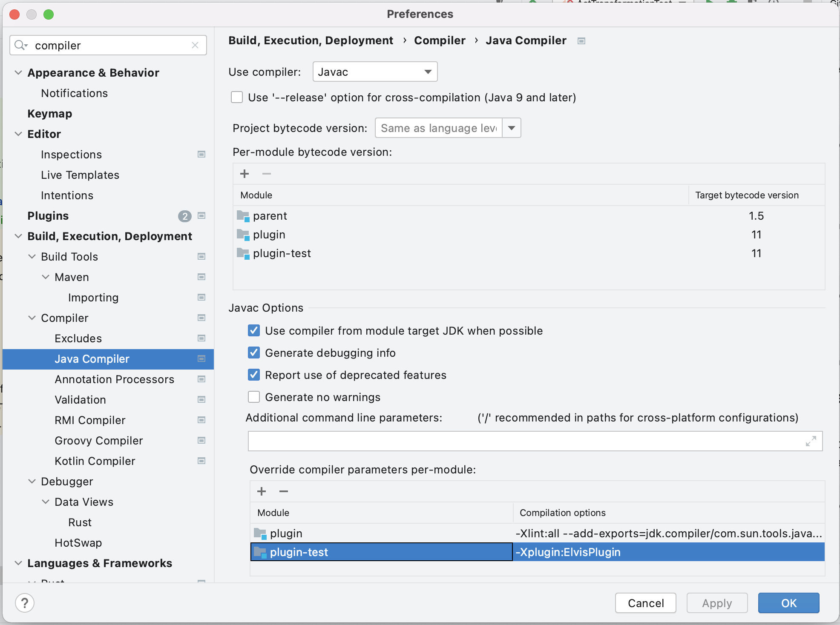Expand the additional command line parameters field
The width and height of the screenshot is (840, 625).
pos(811,441)
